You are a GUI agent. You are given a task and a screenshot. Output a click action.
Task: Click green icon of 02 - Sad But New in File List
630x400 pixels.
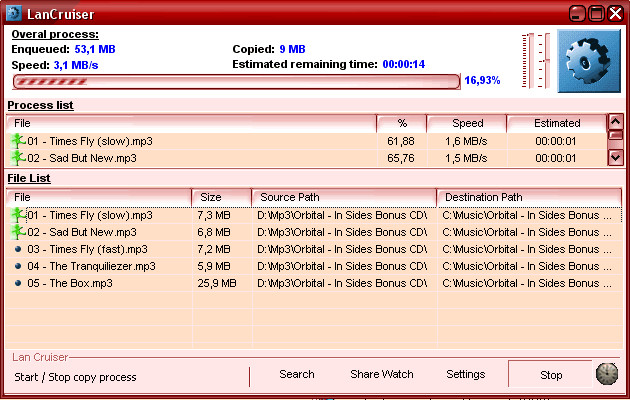18,232
